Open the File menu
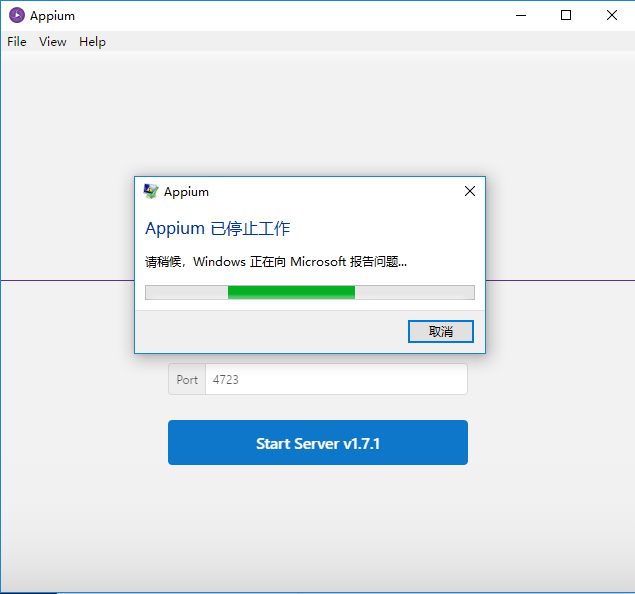This screenshot has width=635, height=594. [x=17, y=42]
